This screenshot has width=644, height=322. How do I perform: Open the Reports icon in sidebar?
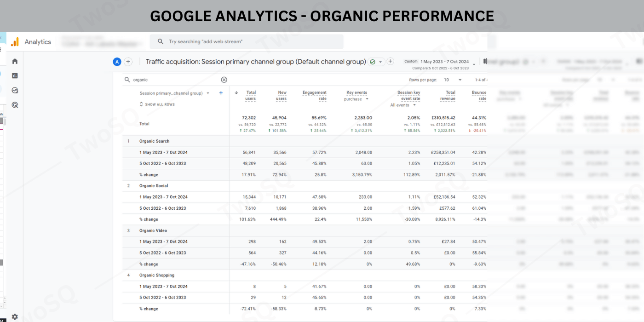tap(15, 75)
